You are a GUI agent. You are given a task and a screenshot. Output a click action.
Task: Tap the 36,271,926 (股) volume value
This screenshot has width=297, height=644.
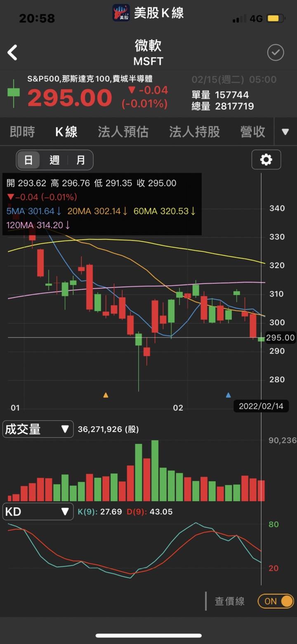pyautogui.click(x=108, y=429)
